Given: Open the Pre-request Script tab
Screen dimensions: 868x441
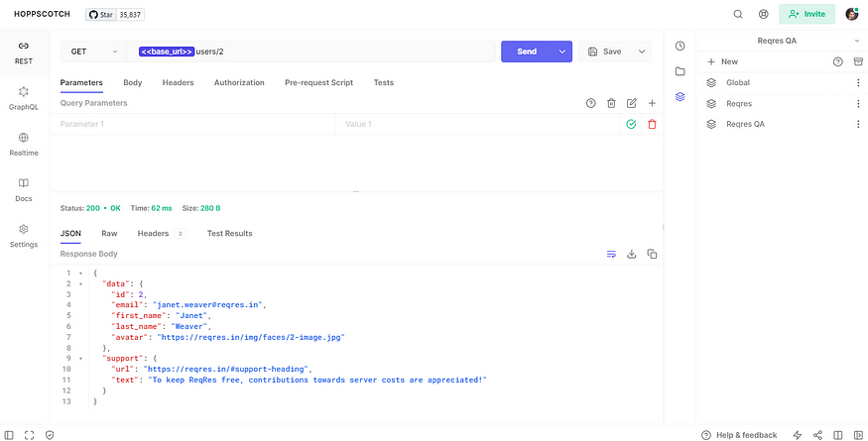Looking at the screenshot, I should coord(318,83).
